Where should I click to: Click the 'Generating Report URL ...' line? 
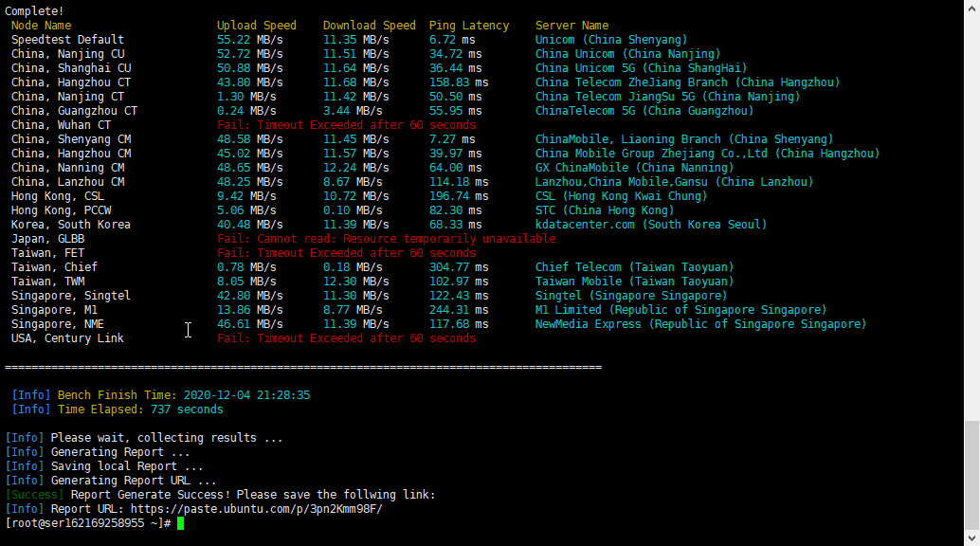click(x=134, y=481)
